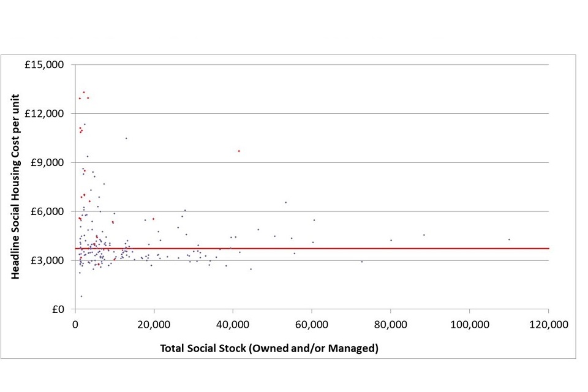Select the red horizontal average line

click(x=367, y=248)
